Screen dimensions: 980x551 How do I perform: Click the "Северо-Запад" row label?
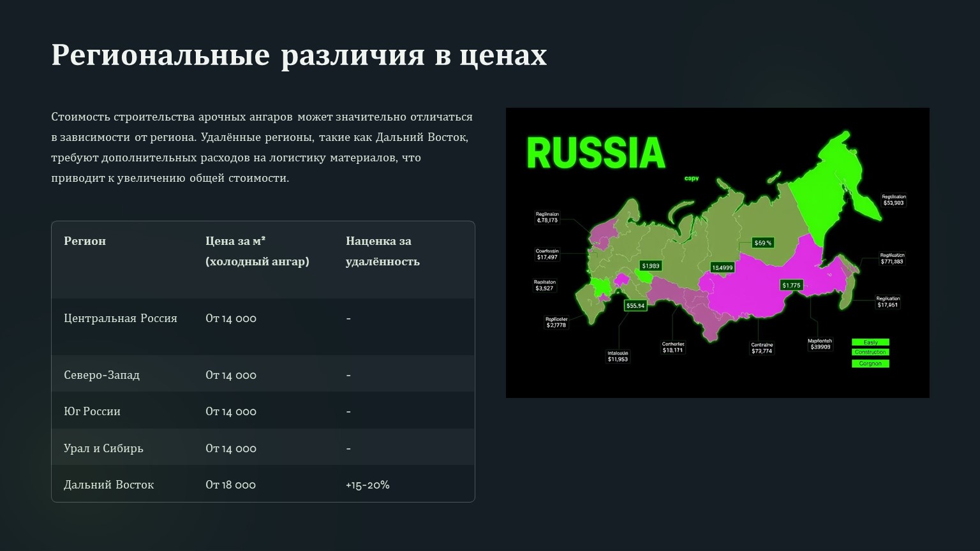point(101,375)
